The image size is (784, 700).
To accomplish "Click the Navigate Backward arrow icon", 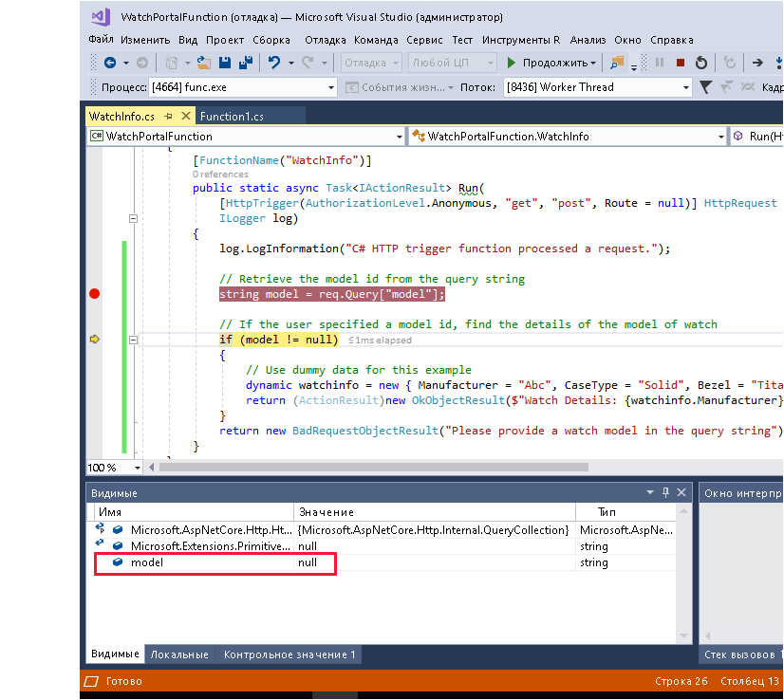I will pyautogui.click(x=109, y=63).
